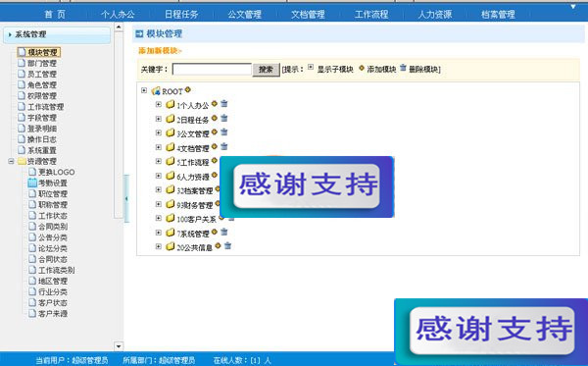Open the 档案管理 top navigation menu
The height and width of the screenshot is (366, 588).
(498, 15)
